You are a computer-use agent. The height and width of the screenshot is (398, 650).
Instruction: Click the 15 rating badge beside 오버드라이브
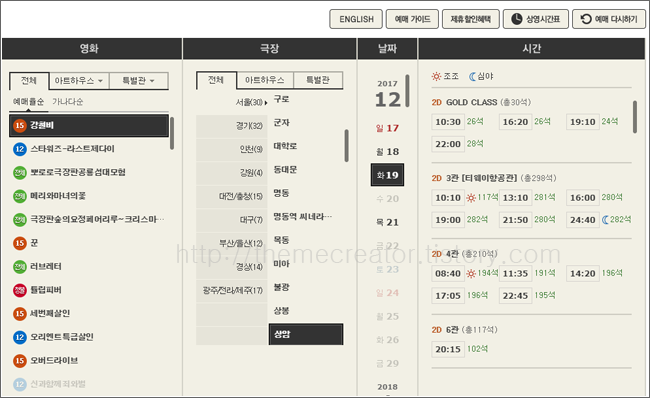[x=19, y=361]
